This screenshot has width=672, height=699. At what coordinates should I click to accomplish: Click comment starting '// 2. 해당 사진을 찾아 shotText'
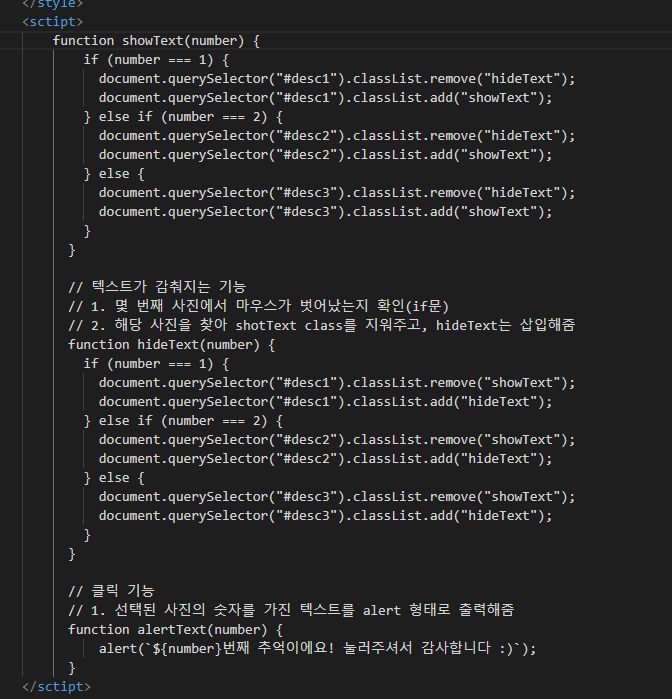pyautogui.click(x=322, y=325)
